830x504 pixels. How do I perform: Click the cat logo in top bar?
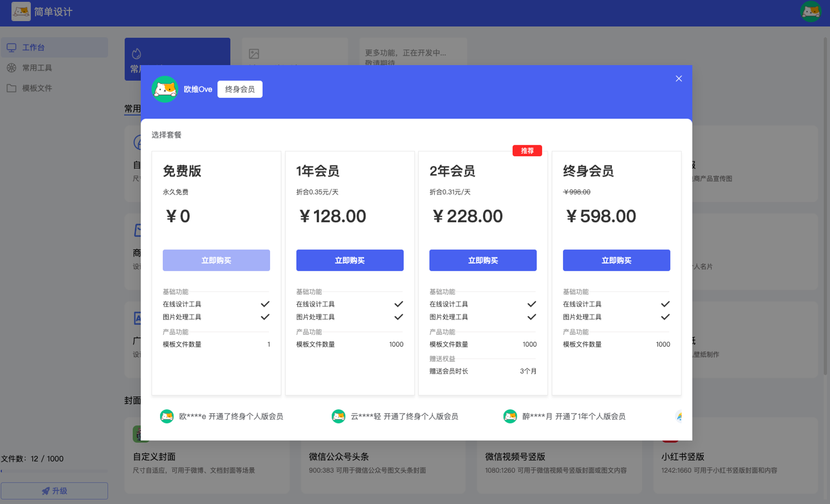click(x=21, y=11)
